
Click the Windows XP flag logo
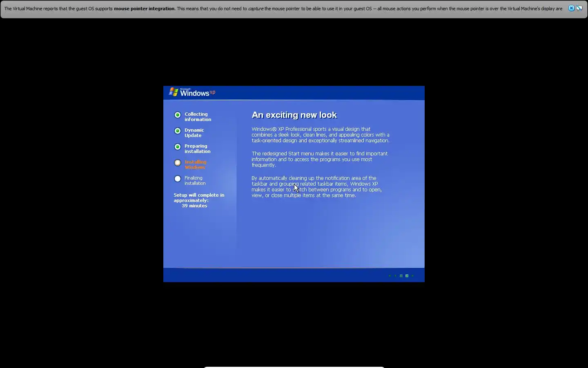[174, 92]
